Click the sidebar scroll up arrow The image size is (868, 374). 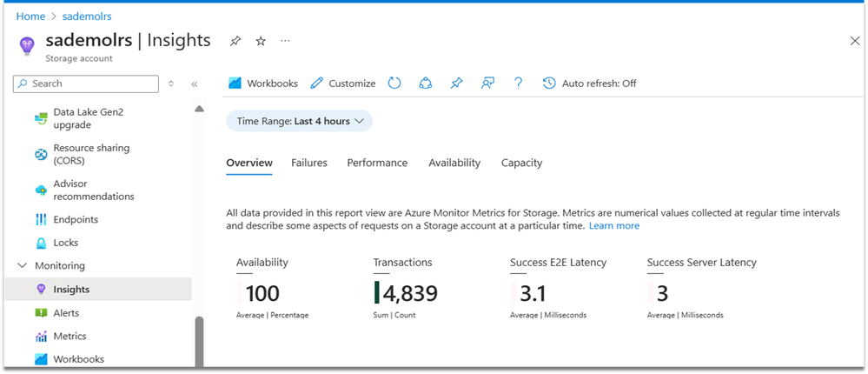199,109
